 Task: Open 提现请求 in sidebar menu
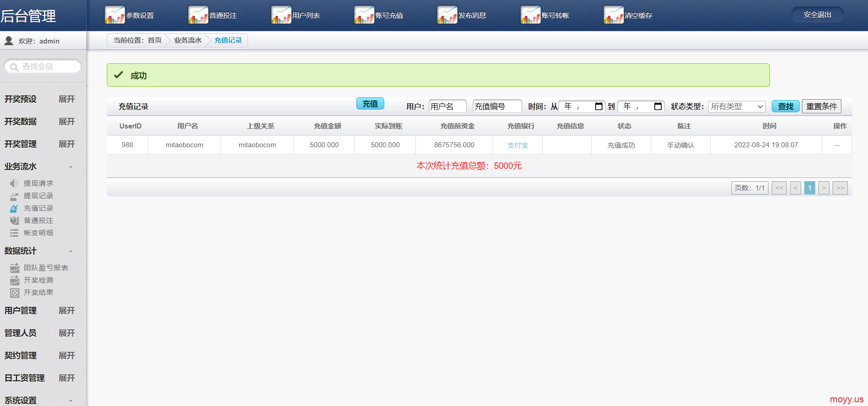coord(39,184)
